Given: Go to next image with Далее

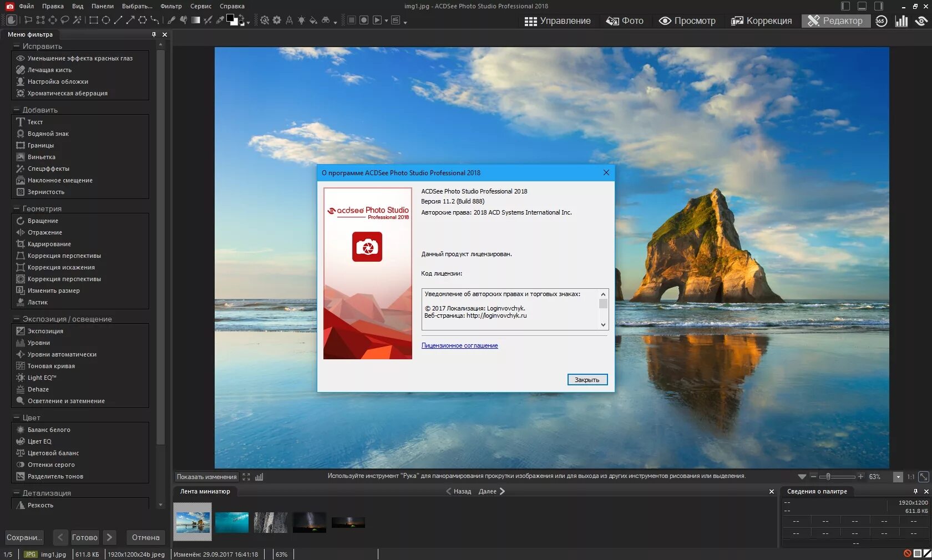Looking at the screenshot, I should 492,491.
